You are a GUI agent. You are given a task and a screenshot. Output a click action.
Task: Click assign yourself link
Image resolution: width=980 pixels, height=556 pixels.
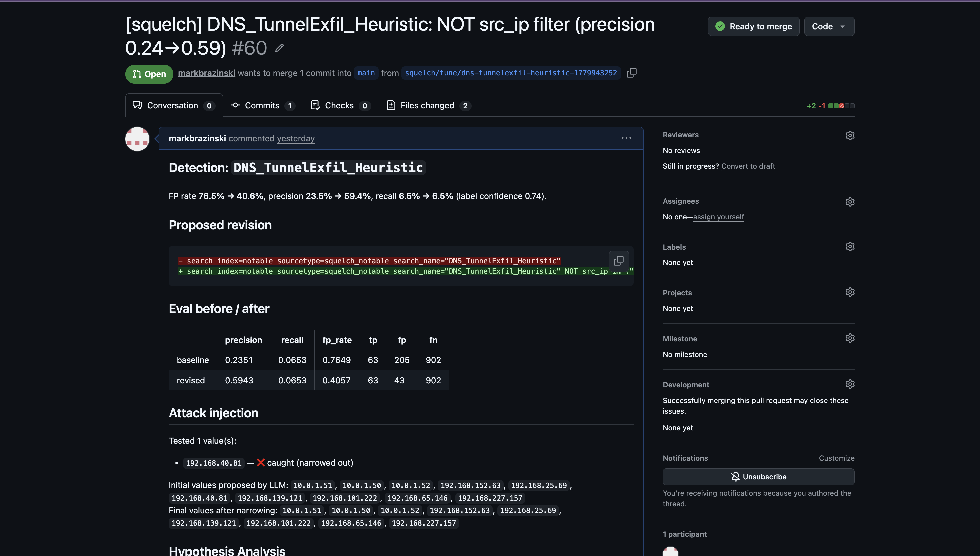point(718,217)
